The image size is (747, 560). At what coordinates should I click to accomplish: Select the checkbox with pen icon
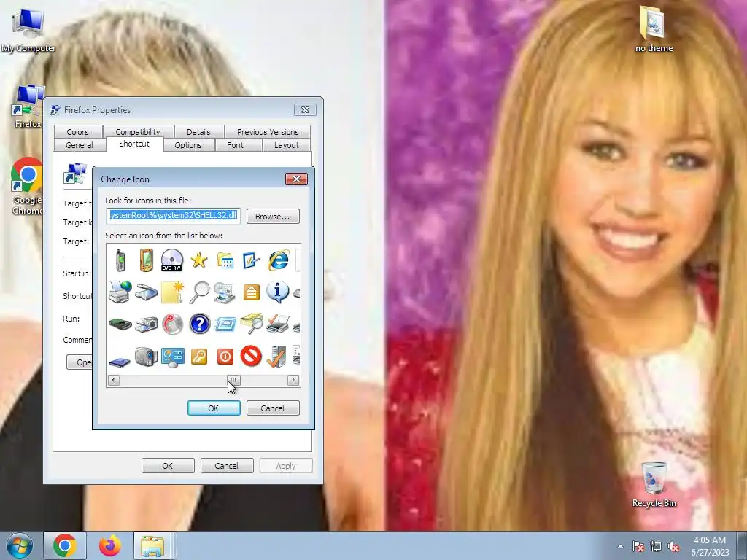pos(251,260)
